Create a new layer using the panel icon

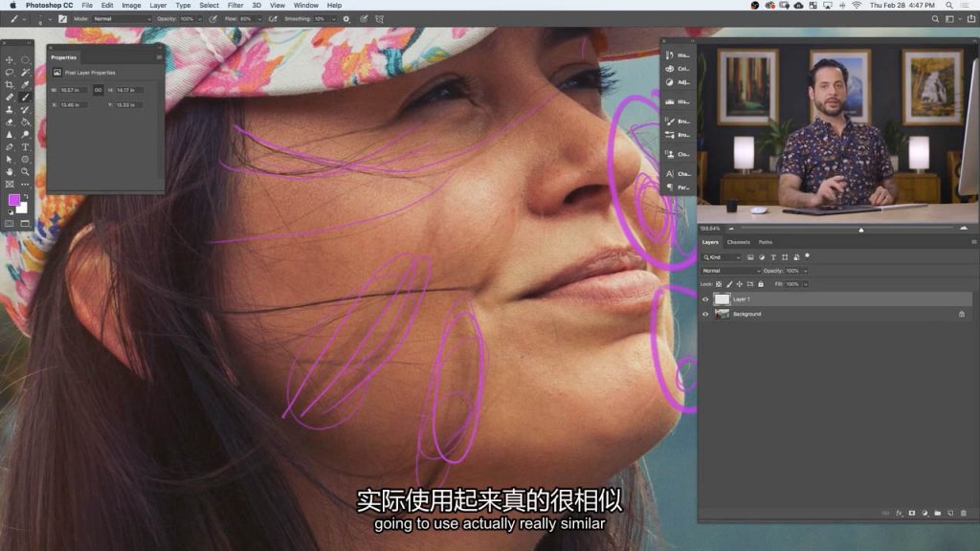[950, 513]
